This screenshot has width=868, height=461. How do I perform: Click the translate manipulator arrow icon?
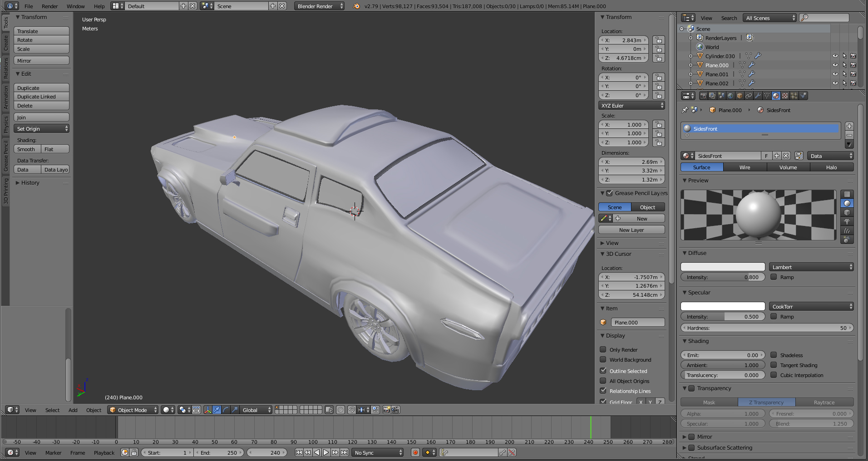tap(217, 410)
